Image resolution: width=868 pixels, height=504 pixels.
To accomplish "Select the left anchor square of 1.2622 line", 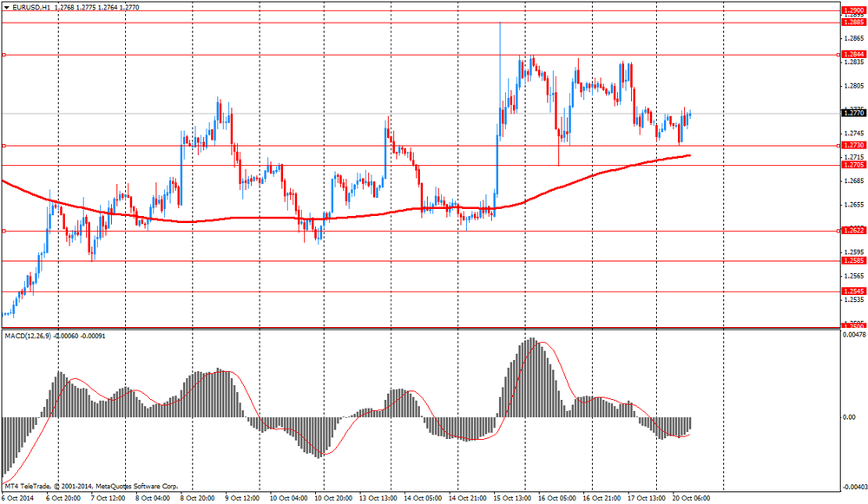I will tap(3, 231).
